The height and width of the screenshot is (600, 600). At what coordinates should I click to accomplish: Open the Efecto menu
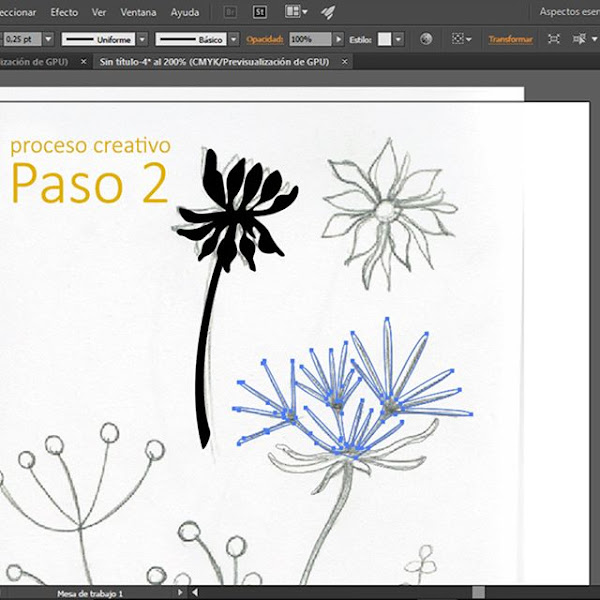[64, 12]
